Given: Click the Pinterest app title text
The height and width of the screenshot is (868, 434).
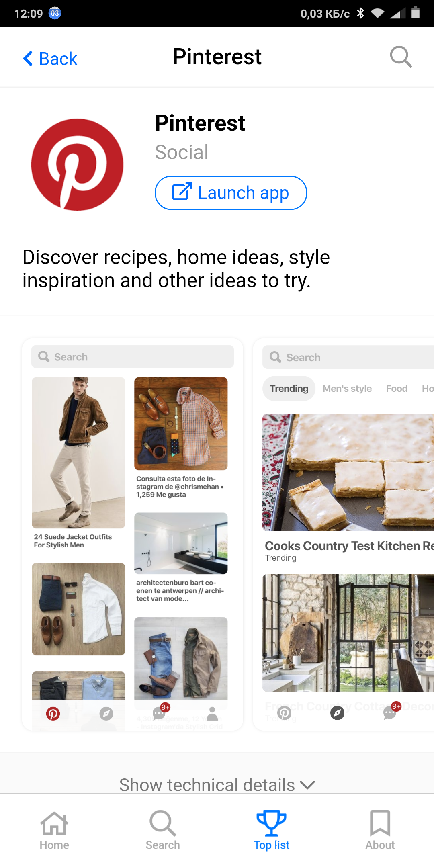Looking at the screenshot, I should (x=200, y=123).
